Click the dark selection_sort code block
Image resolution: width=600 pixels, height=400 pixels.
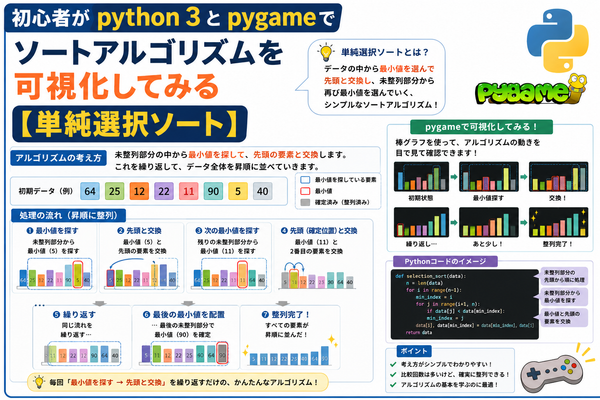465,304
